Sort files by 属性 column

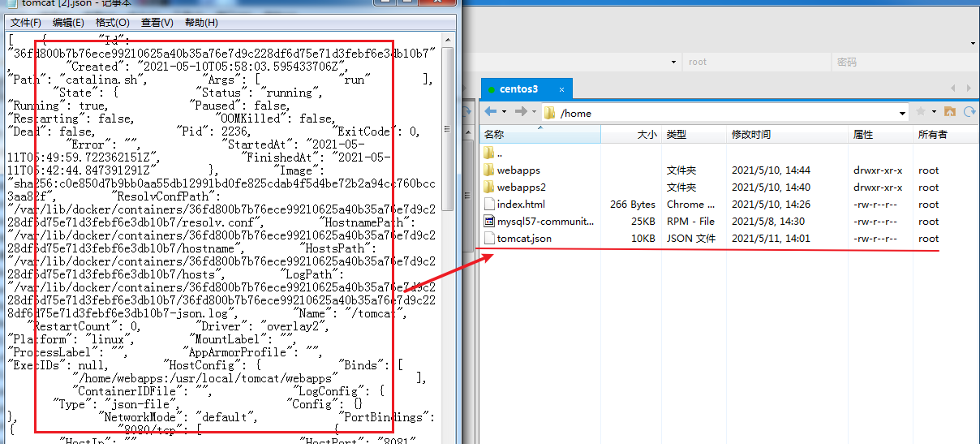point(882,134)
